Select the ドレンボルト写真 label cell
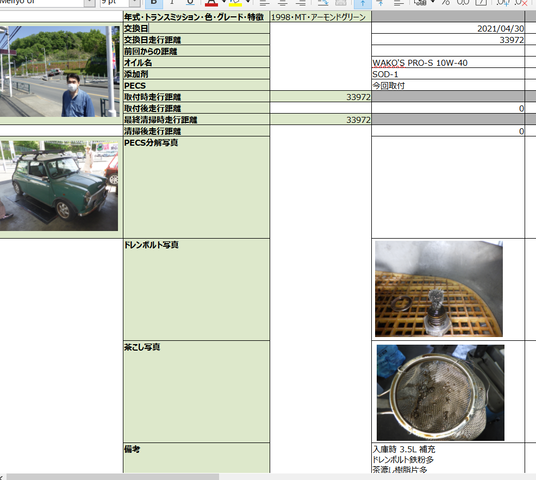The height and width of the screenshot is (480, 536). tap(197, 290)
